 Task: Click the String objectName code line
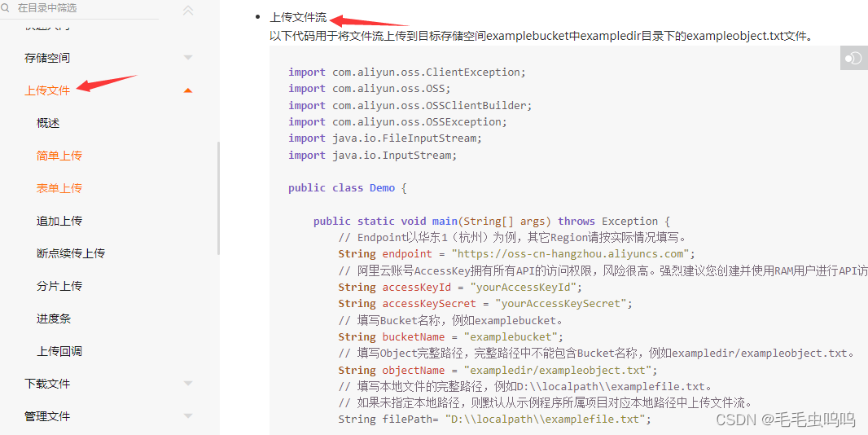tap(498, 370)
